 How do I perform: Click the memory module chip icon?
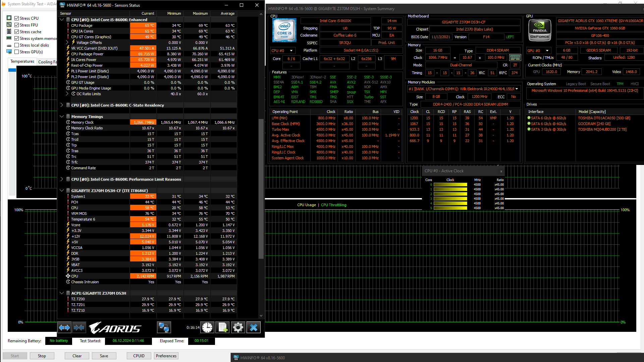515,58
